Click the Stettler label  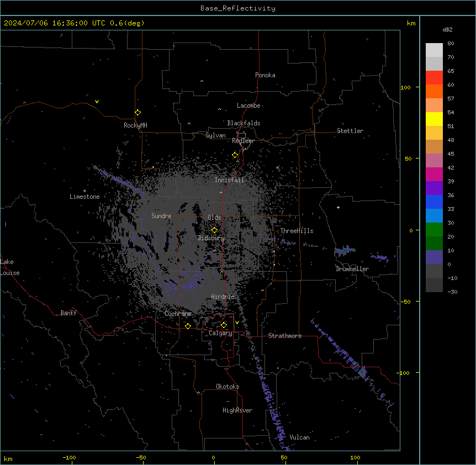[350, 131]
